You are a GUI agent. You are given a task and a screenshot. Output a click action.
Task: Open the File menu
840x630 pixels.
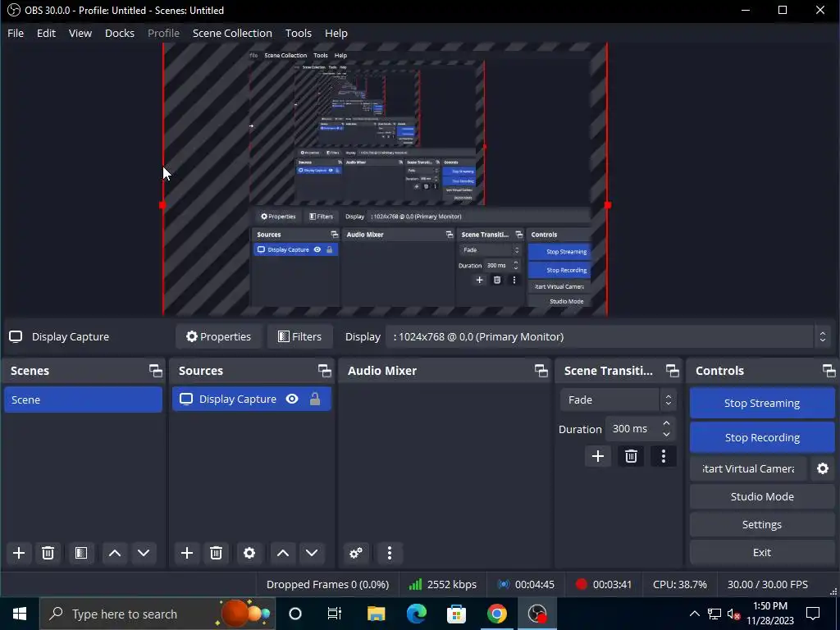16,33
